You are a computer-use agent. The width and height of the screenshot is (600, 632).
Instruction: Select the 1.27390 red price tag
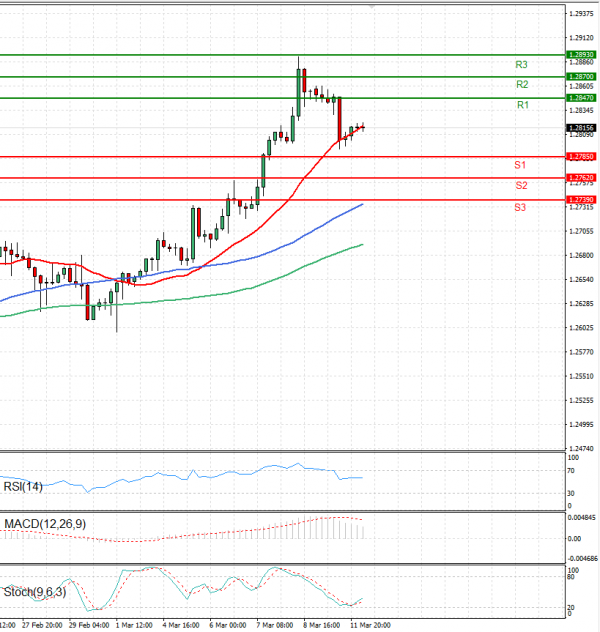[581, 200]
